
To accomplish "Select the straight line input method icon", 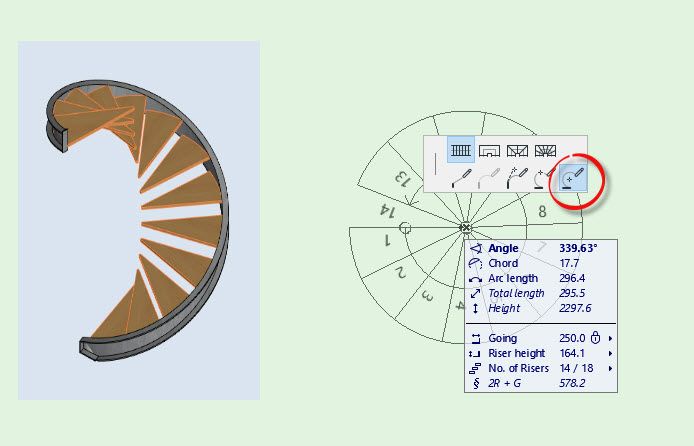I will (461, 178).
